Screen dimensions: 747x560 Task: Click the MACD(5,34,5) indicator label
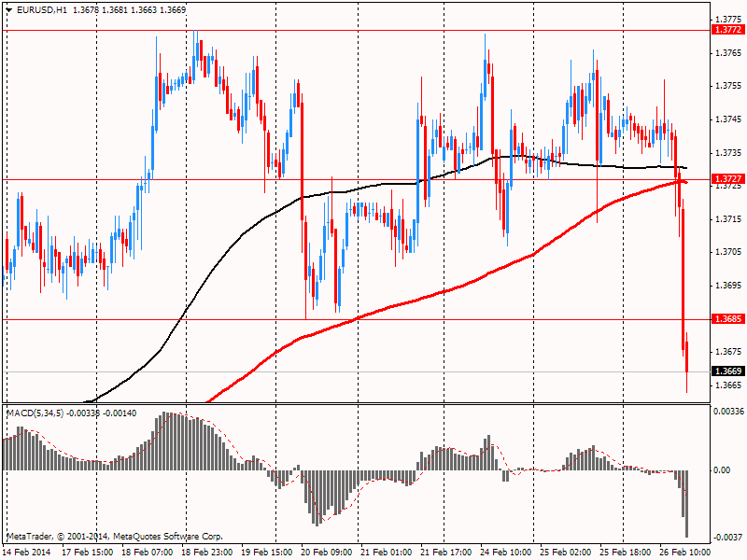click(x=35, y=413)
